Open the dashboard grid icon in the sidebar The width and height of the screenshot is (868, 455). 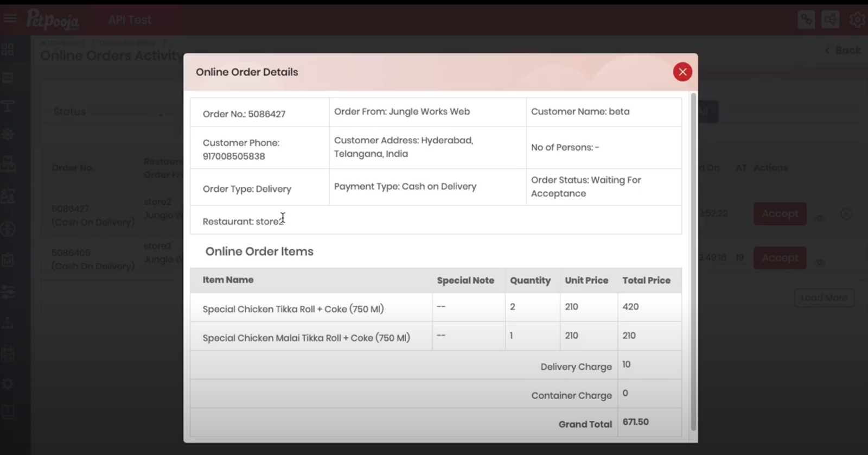8,50
